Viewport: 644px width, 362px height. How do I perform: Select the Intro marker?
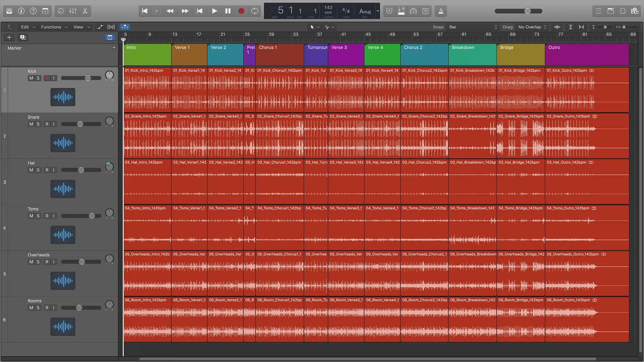tap(148, 55)
